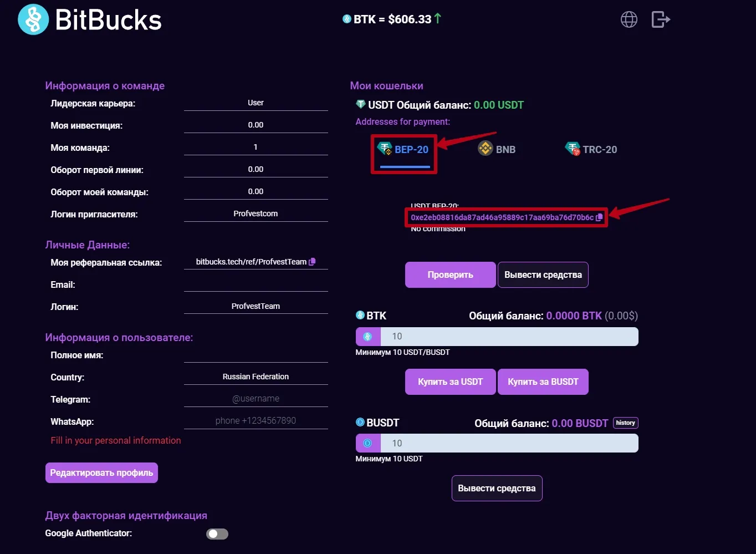Click the BTK section coin icon
The image size is (756, 554).
click(360, 316)
